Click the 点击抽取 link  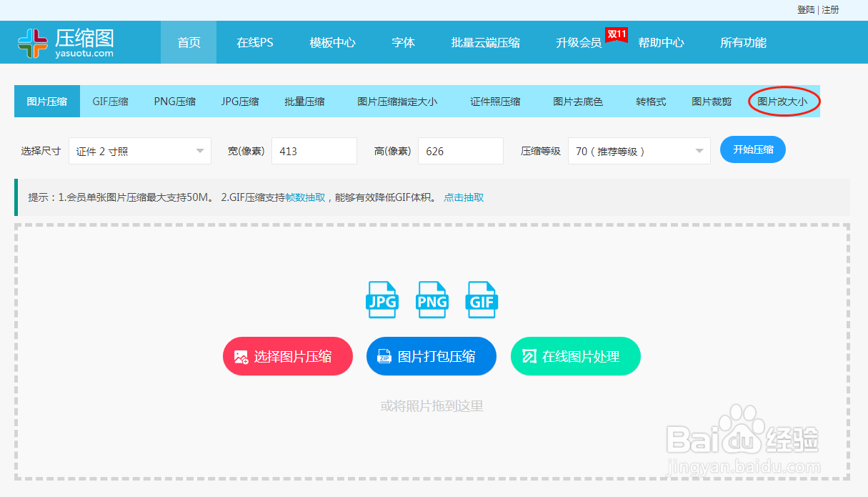464,197
